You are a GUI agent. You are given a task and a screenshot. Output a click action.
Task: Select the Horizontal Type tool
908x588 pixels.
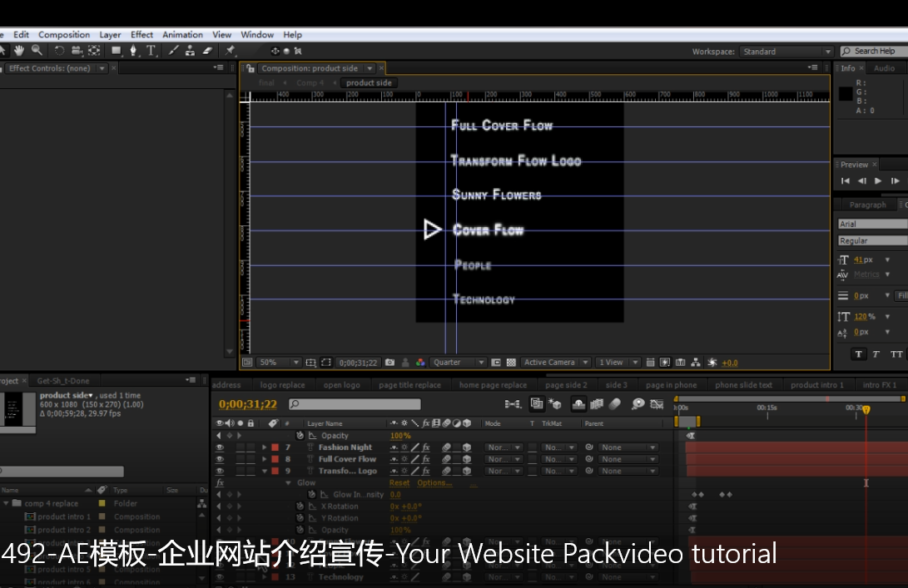click(x=151, y=51)
